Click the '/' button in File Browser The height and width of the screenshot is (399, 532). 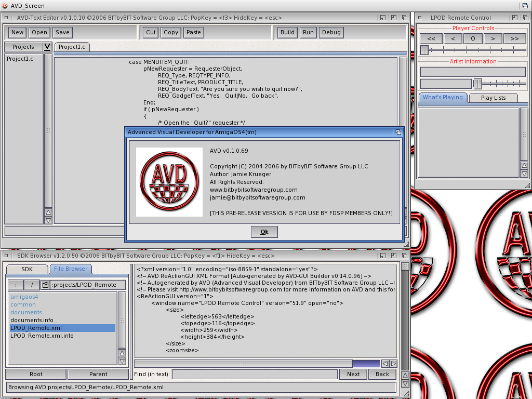click(32, 285)
